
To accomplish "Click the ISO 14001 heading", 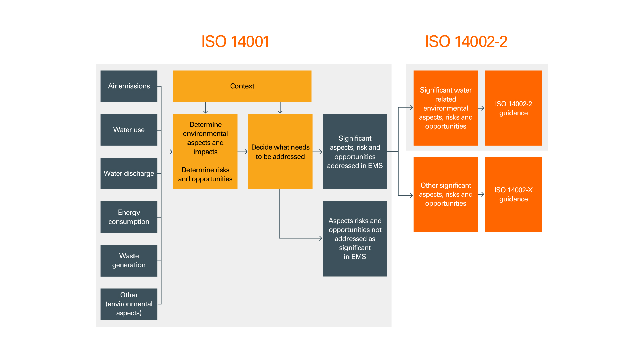I will point(235,41).
